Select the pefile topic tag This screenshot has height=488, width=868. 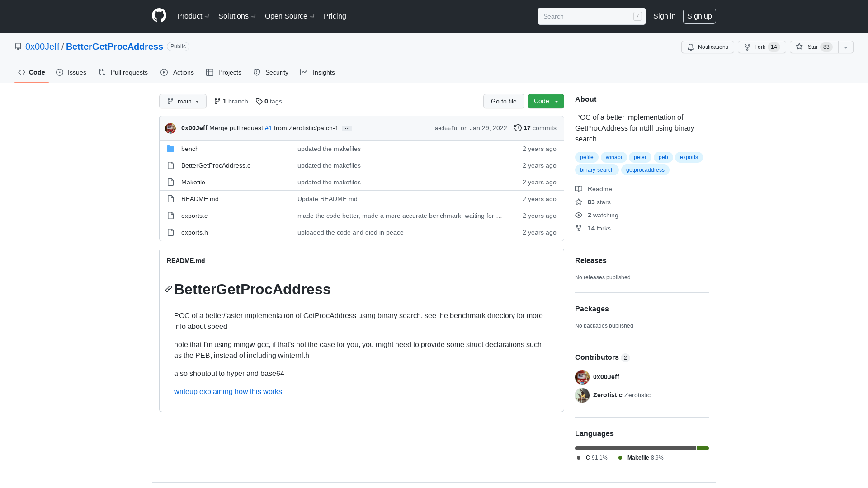coord(586,157)
